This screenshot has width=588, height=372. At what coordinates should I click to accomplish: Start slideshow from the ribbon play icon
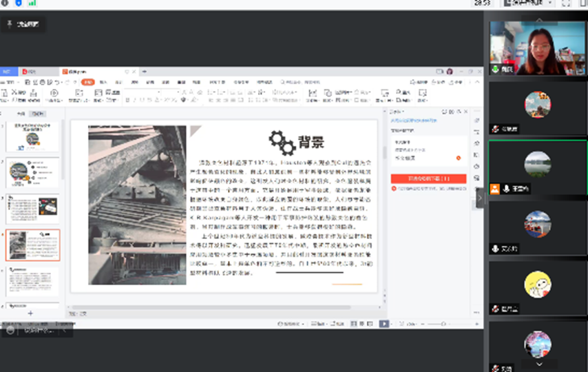pyautogui.click(x=55, y=92)
